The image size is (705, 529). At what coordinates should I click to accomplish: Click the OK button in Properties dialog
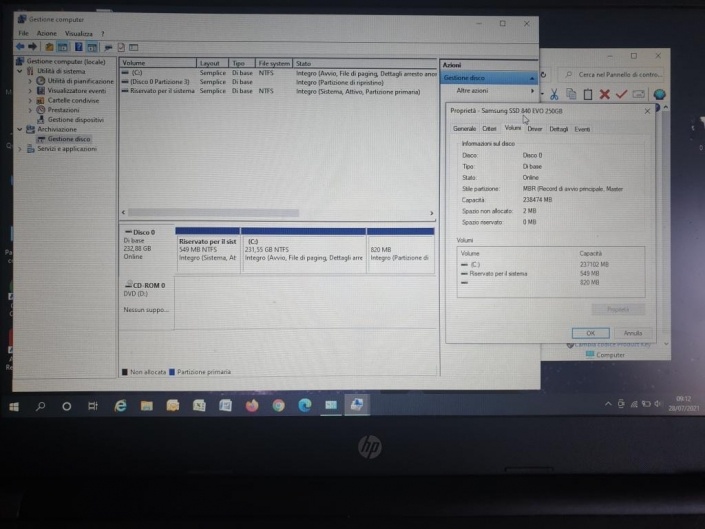(590, 333)
